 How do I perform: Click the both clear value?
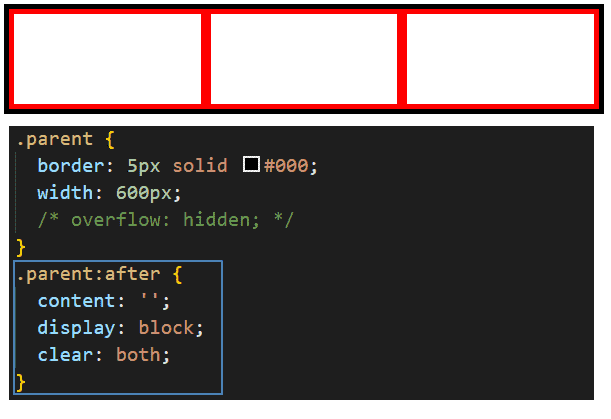point(138,354)
